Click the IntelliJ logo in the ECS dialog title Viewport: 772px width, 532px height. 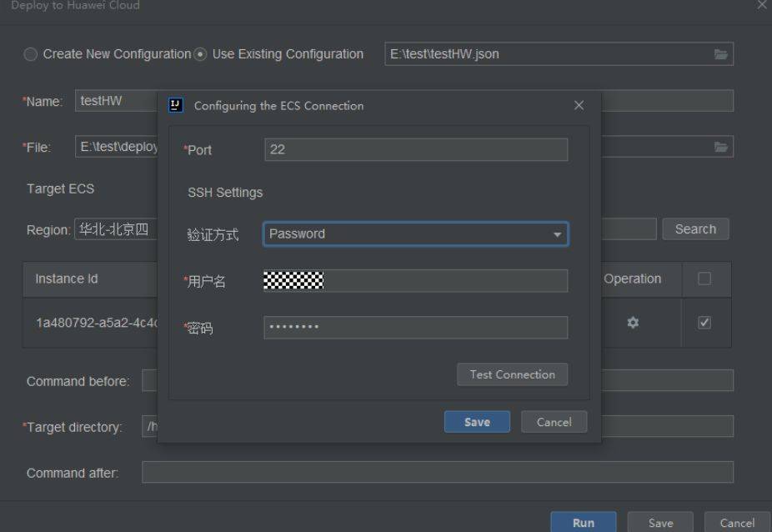coord(176,105)
